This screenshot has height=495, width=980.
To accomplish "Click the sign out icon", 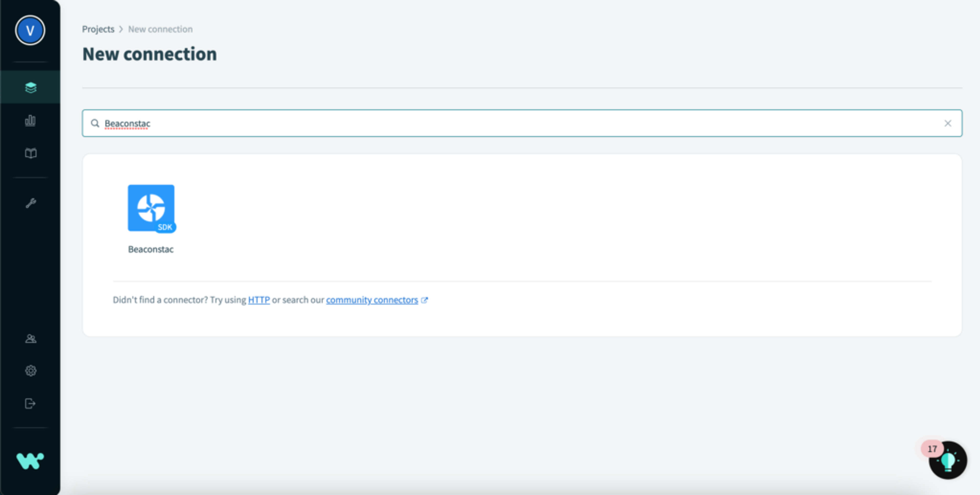I will pyautogui.click(x=30, y=403).
